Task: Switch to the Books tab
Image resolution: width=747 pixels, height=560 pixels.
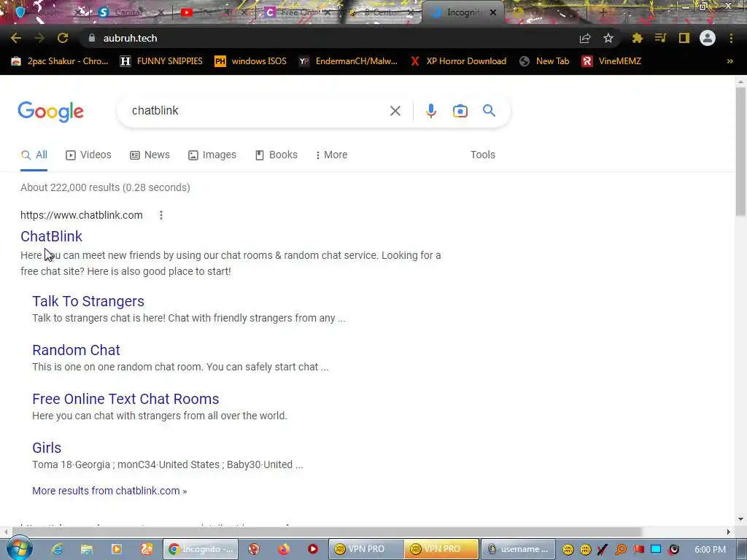Action: (276, 155)
